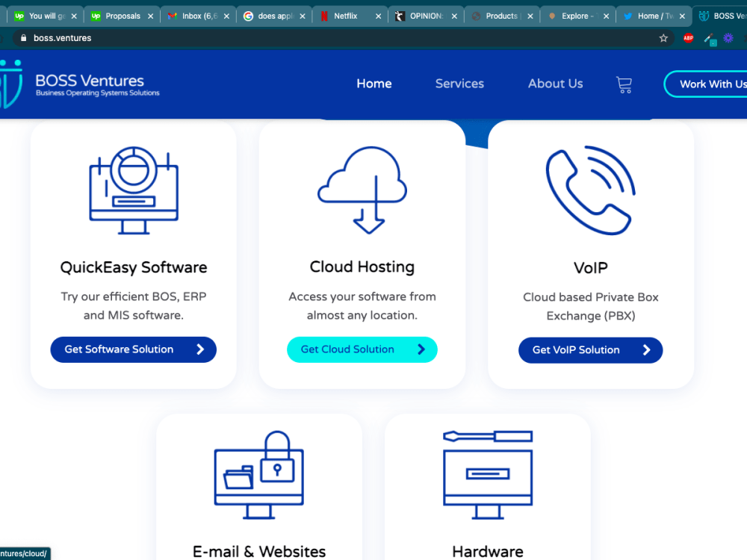Click 'Cloud based Private Box' text

tap(590, 297)
